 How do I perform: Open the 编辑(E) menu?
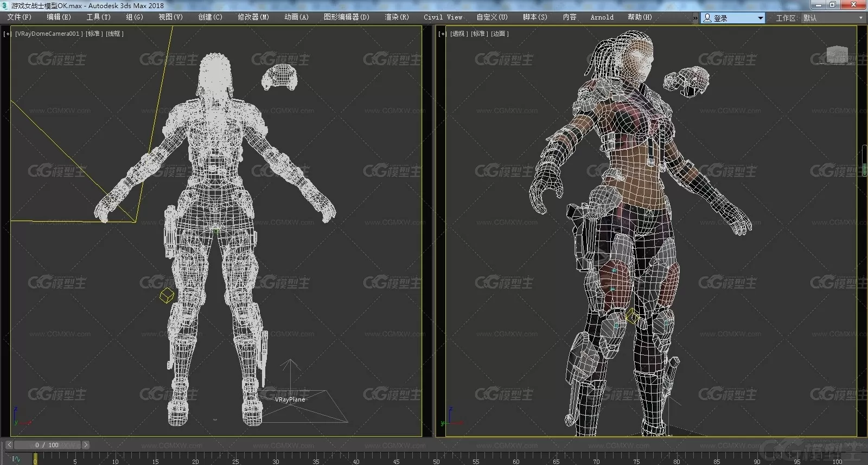click(x=59, y=17)
